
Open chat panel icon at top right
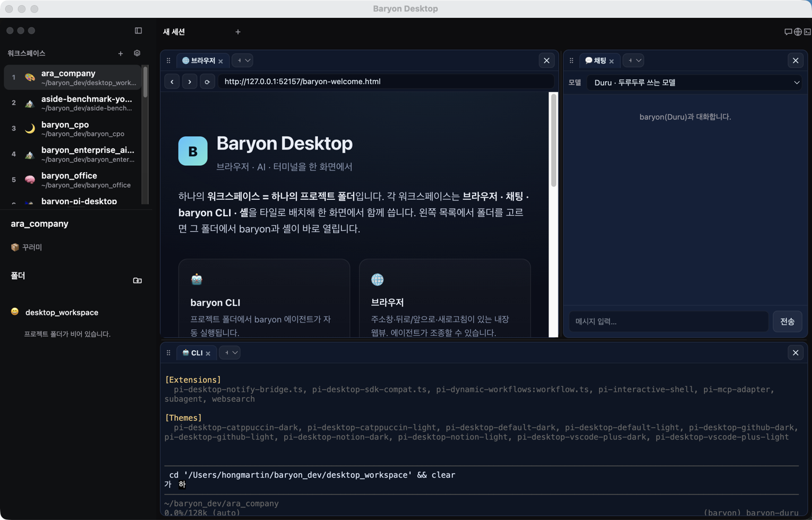tap(788, 32)
